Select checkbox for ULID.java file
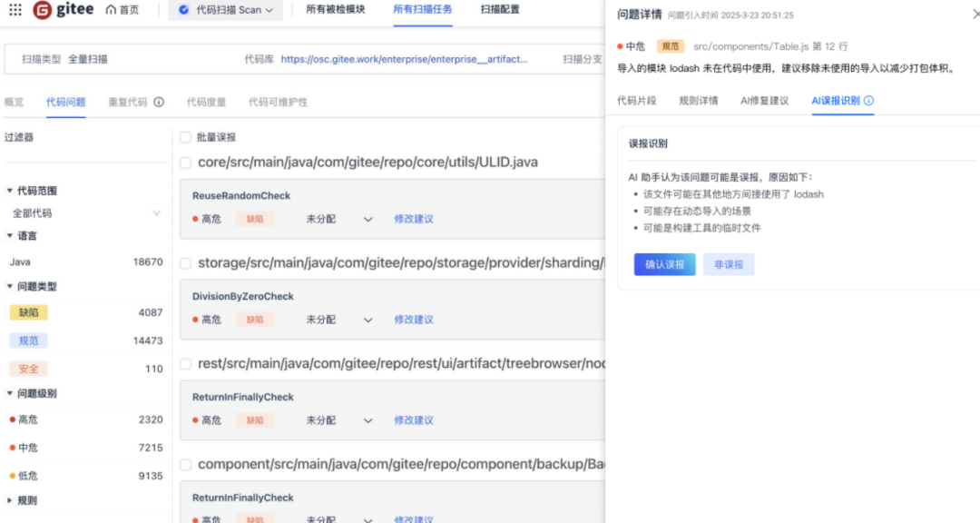This screenshot has height=523, width=980. pos(186,163)
